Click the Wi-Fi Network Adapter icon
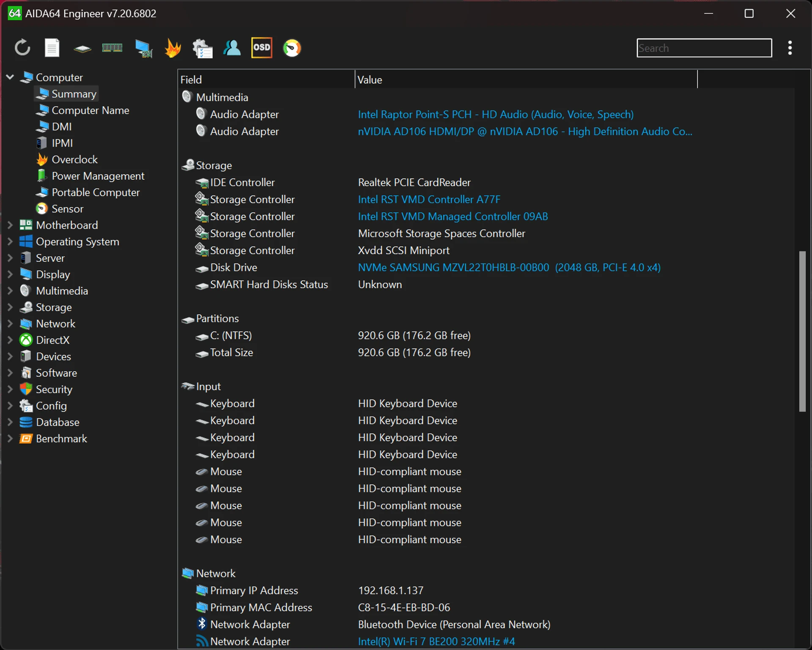 tap(202, 641)
